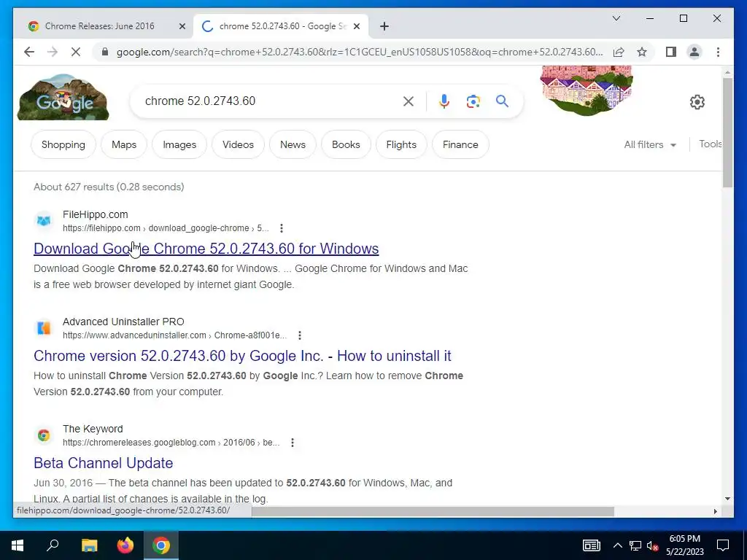Show News results
This screenshot has height=560, width=747.
pos(293,144)
